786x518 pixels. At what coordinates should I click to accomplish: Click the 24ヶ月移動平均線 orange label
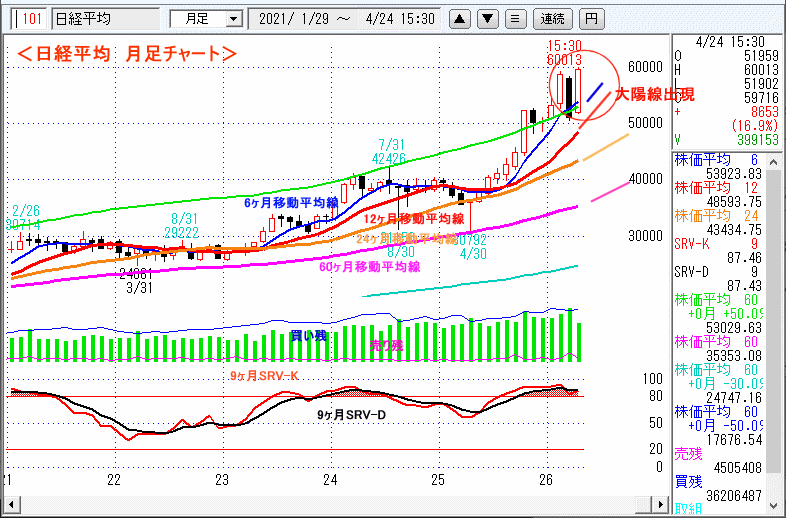point(407,239)
